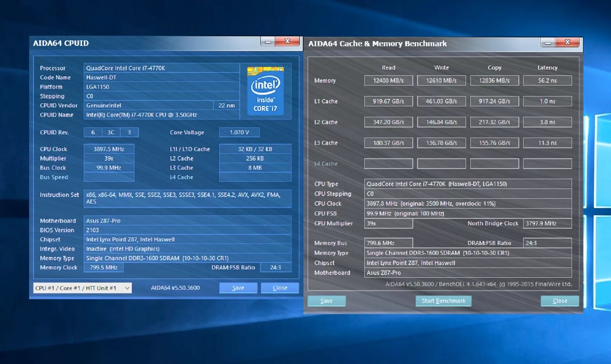
Task: Click the L2 Cache Latency value 3.8 ns
Action: tap(547, 122)
